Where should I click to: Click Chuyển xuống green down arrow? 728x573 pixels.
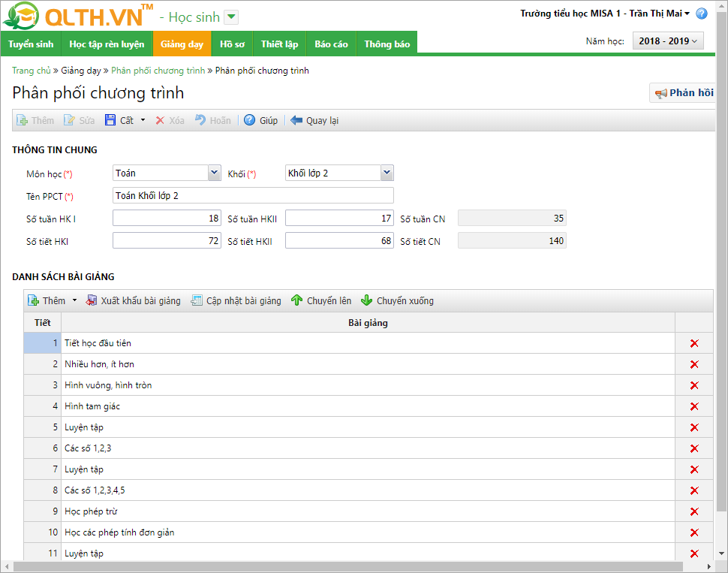pyautogui.click(x=366, y=300)
